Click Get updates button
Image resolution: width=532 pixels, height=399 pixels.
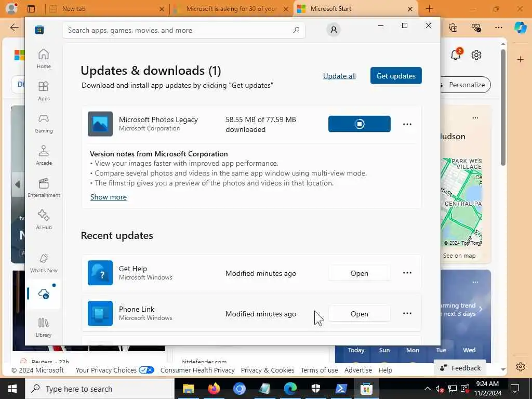pyautogui.click(x=396, y=76)
